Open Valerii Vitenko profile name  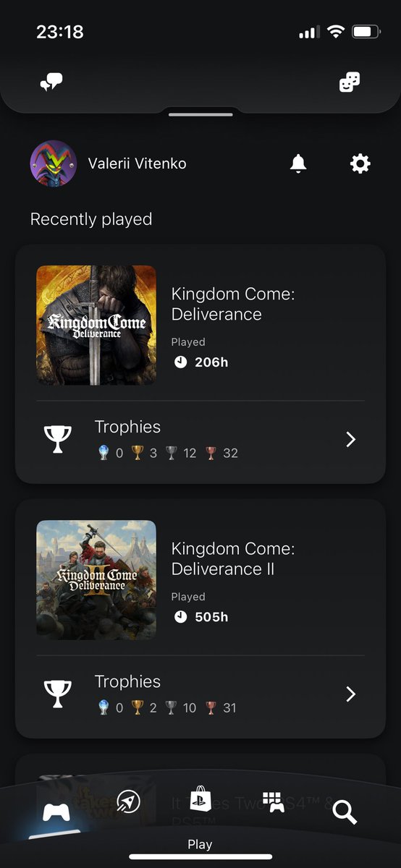point(138,163)
